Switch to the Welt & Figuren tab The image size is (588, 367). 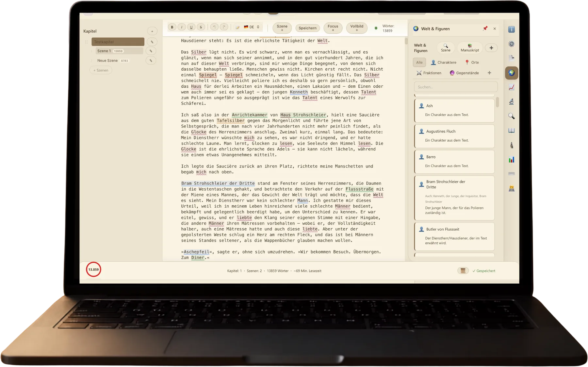click(x=421, y=48)
